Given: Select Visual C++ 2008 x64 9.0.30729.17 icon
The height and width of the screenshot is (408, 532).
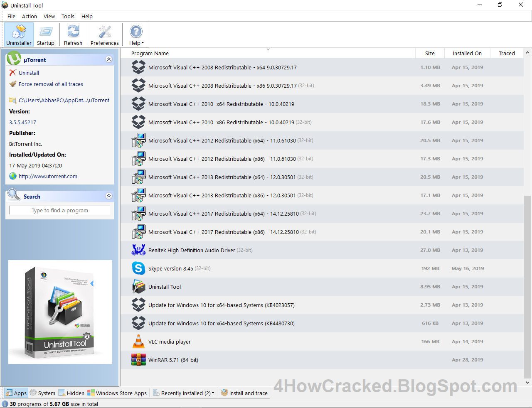Looking at the screenshot, I should pos(138,67).
